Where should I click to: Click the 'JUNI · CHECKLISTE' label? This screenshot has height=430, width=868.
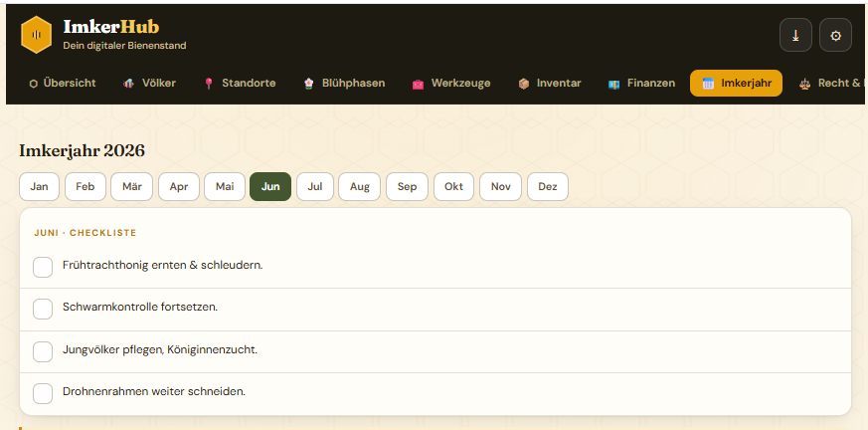point(86,233)
